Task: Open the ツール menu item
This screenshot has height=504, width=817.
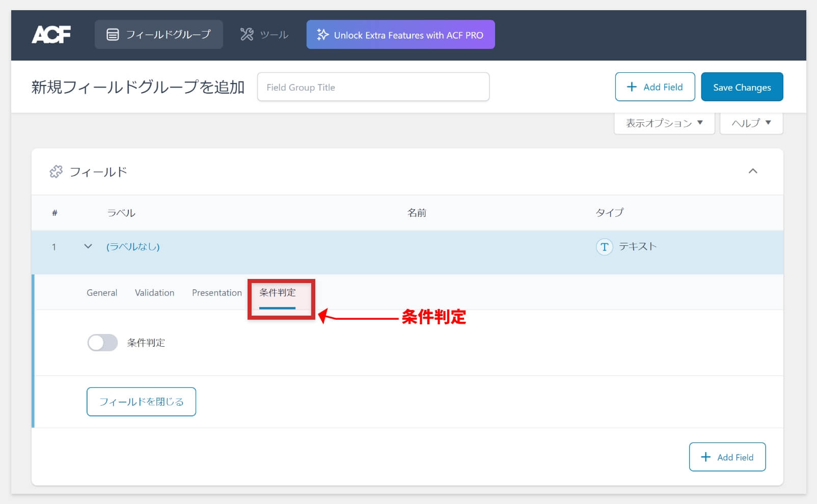Action: click(x=264, y=35)
